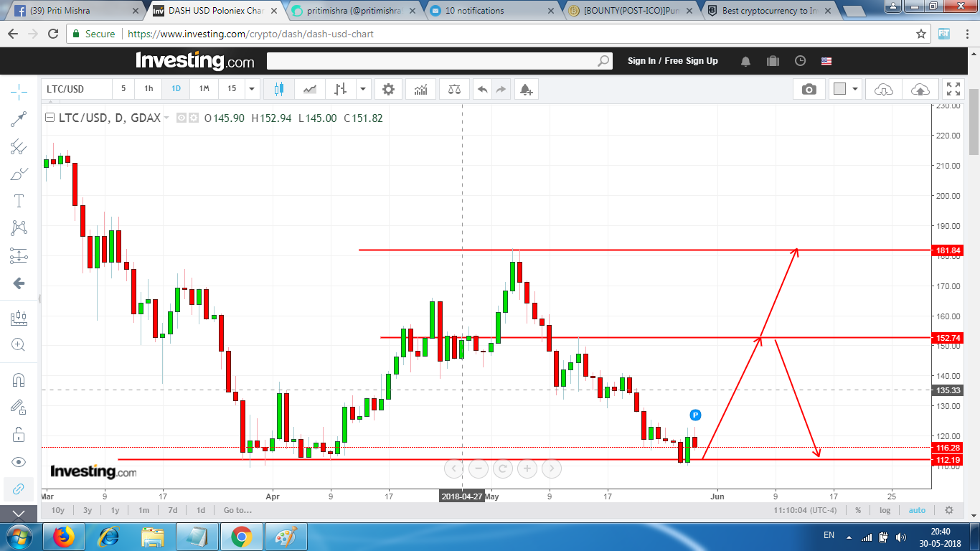Image resolution: width=980 pixels, height=551 pixels.
Task: Select the bar chart style
Action: tap(341, 89)
